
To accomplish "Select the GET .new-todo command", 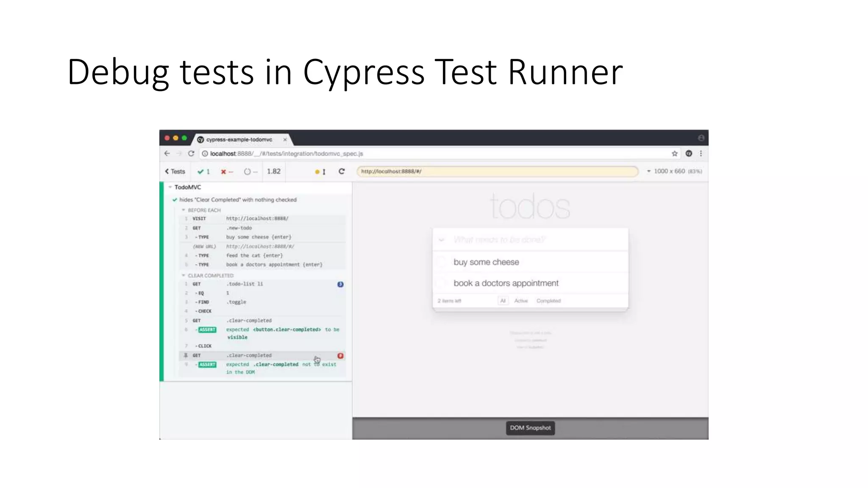I will click(x=263, y=228).
